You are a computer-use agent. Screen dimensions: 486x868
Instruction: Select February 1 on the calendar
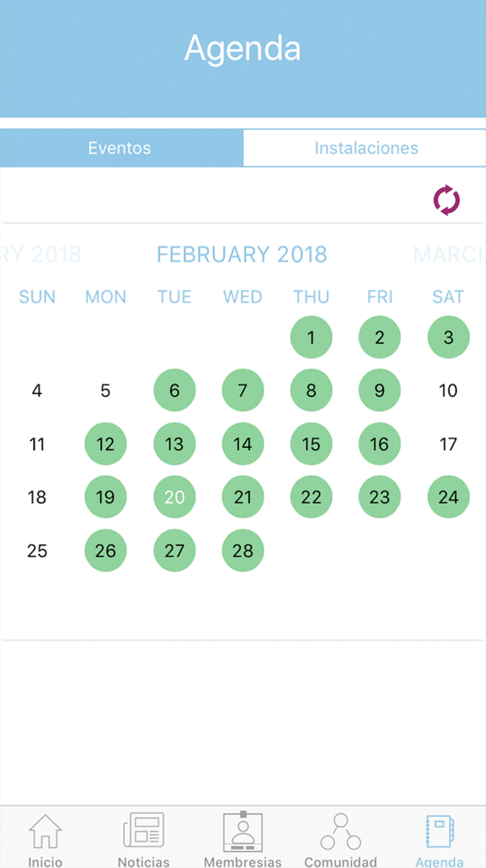tap(311, 337)
